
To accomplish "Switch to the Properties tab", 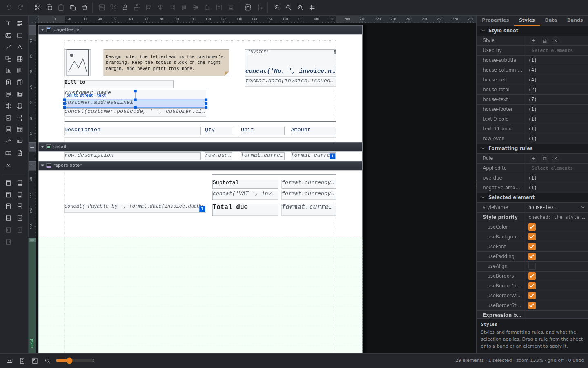I will coord(495,20).
